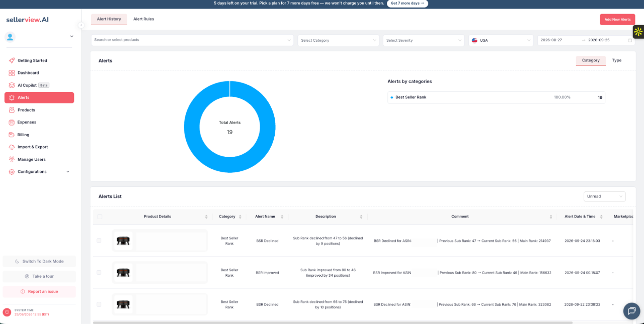Expand the account menu chevron
Image resolution: width=644 pixels, height=324 pixels.
[71, 36]
